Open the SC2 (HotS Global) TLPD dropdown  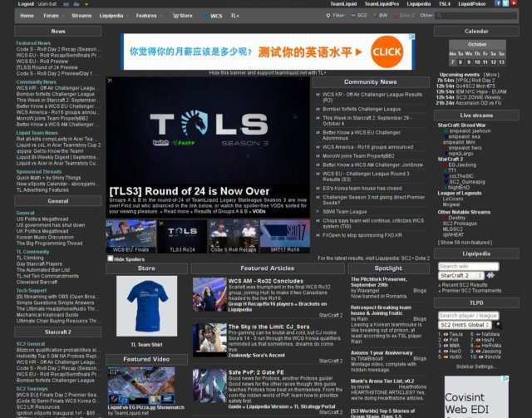coord(465,325)
